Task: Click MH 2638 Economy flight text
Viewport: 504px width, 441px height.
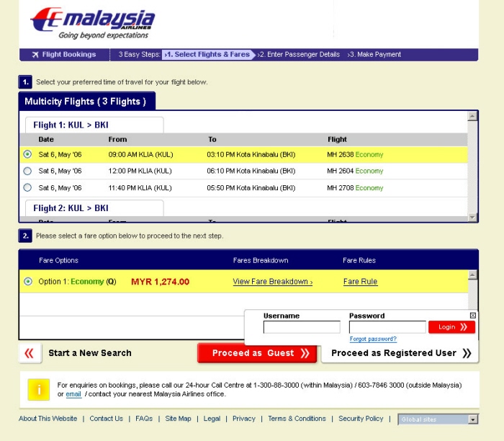Action: point(355,155)
